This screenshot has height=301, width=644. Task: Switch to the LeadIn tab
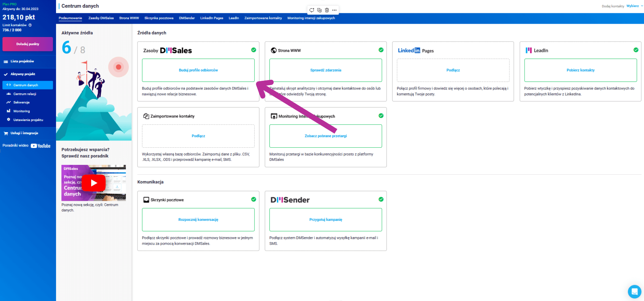234,18
